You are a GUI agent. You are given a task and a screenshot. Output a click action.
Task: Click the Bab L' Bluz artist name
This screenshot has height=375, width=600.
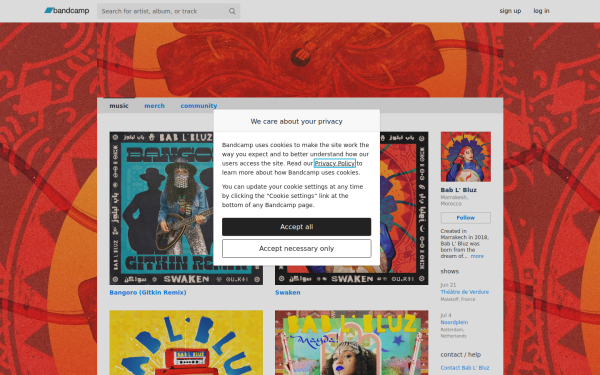pos(458,190)
